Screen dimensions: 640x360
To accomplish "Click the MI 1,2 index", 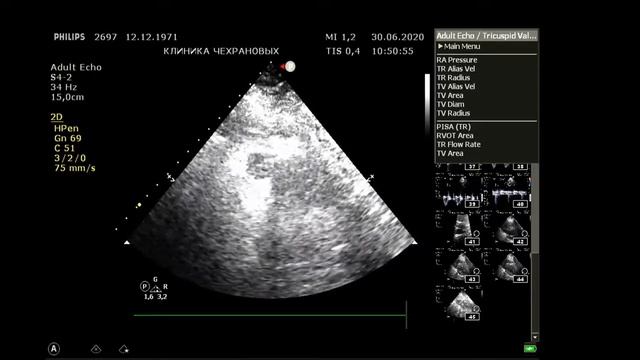I will click(x=340, y=37).
